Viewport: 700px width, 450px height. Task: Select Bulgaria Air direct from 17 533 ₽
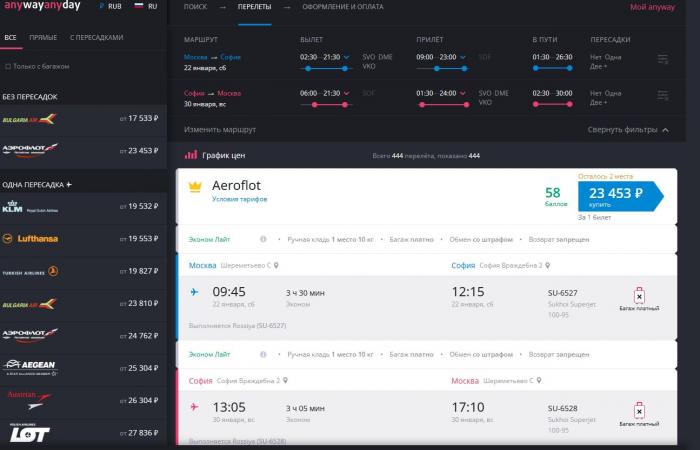click(x=83, y=119)
